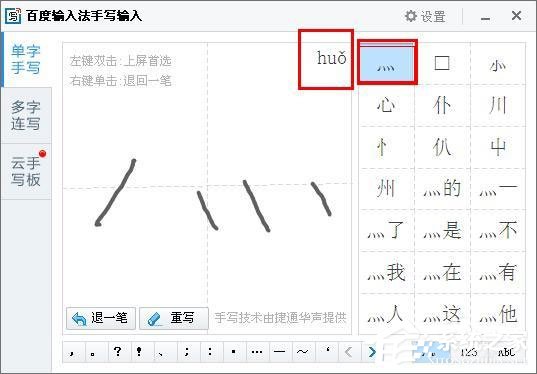Screen dimensions: 537x374
Task: Insert the semicolon punctuation key
Action: coord(188,352)
